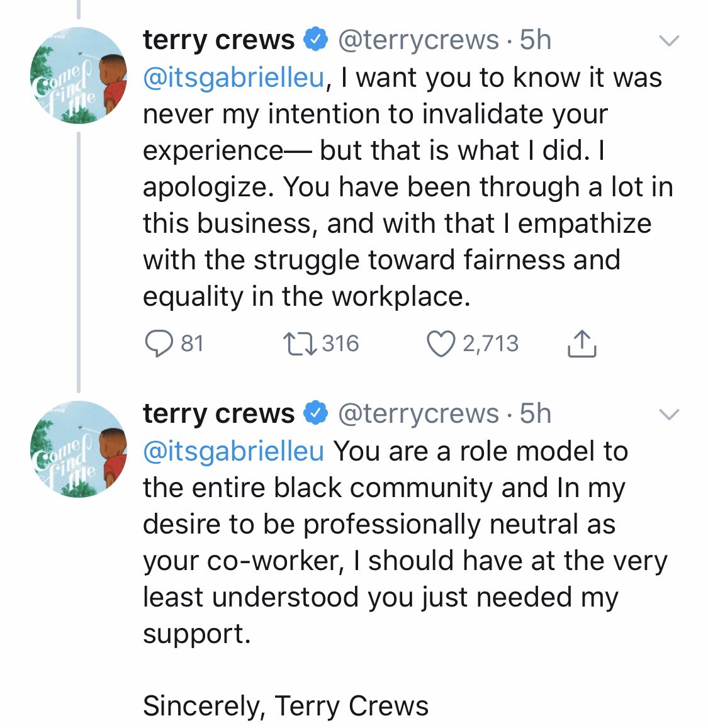Click verified badge on the 'role model' tweet
Viewport: 708px width, 728px height.
coord(316,413)
